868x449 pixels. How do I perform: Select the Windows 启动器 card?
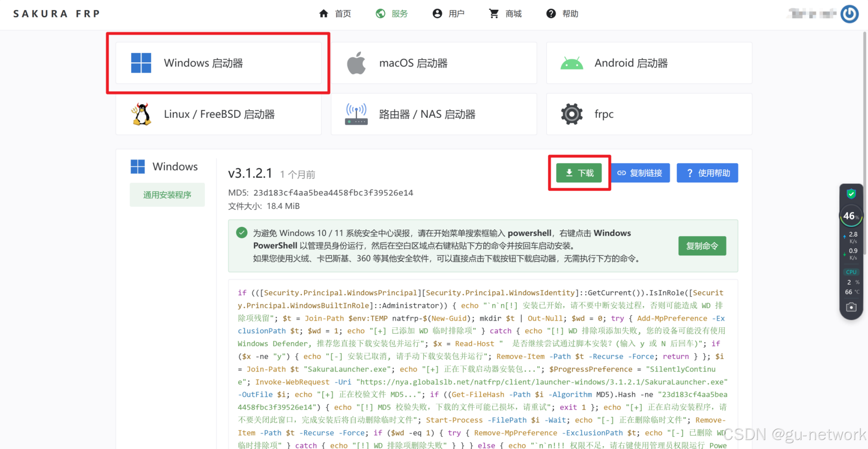[218, 63]
